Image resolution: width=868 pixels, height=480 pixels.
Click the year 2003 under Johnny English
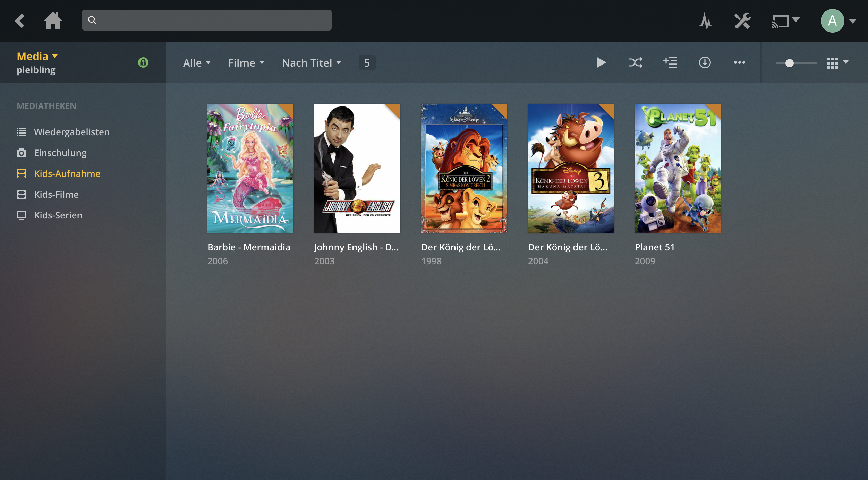point(324,261)
